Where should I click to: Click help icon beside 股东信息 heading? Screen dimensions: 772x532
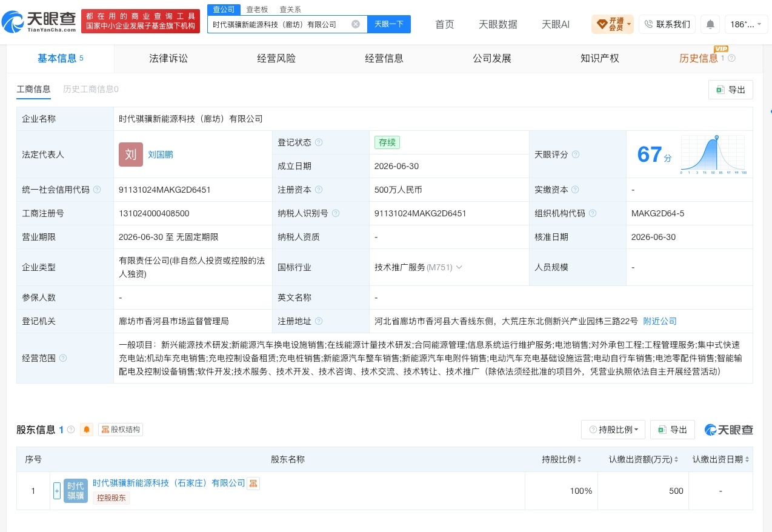point(71,430)
